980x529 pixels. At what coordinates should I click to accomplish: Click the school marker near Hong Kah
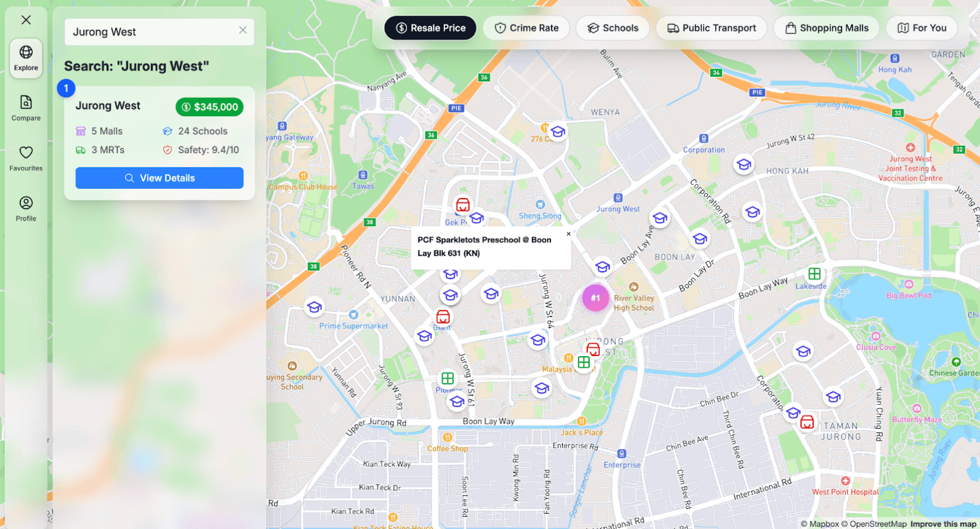(744, 164)
